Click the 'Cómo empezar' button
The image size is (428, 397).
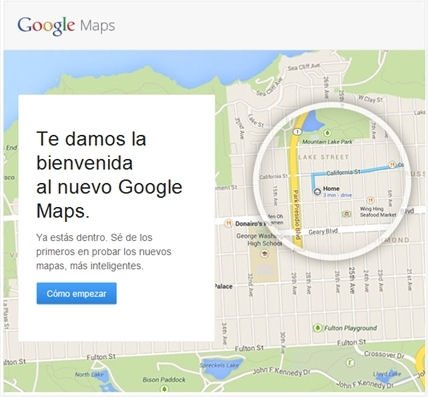(x=77, y=293)
